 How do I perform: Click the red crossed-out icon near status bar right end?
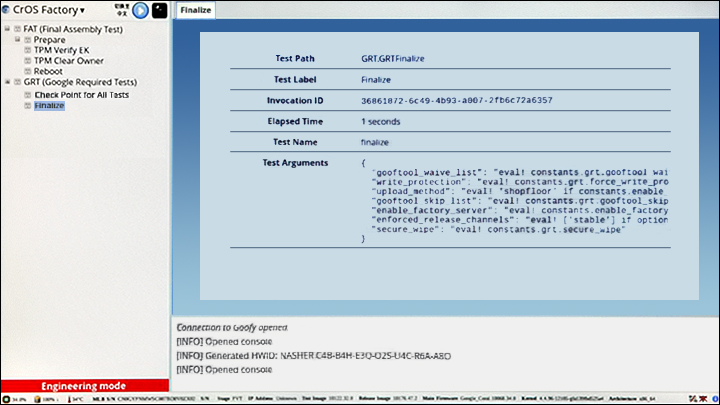(703, 399)
